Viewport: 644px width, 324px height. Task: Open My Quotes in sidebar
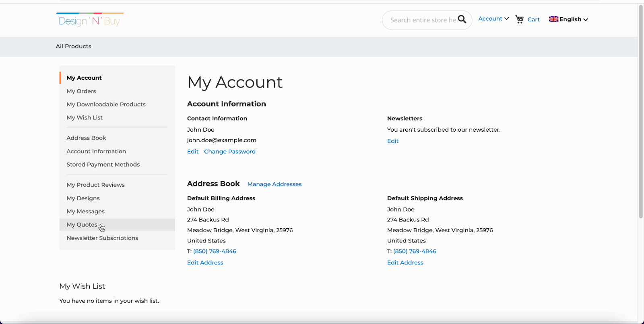(82, 225)
